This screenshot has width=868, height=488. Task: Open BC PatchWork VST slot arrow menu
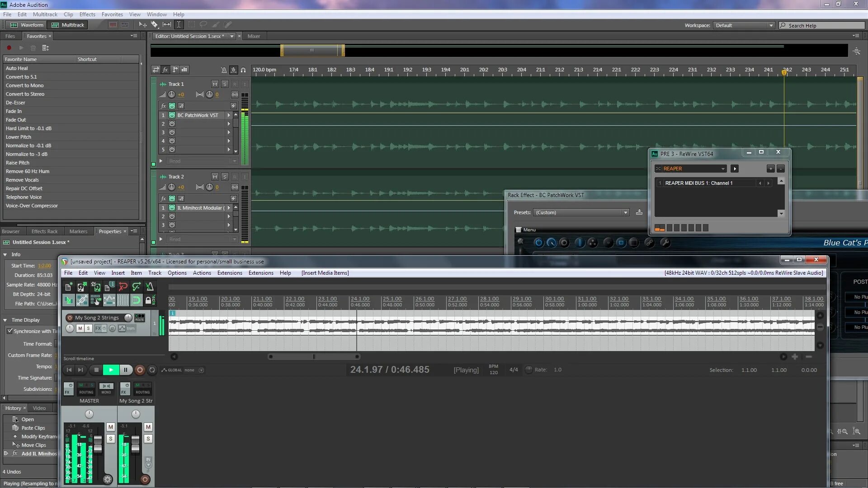[229, 115]
